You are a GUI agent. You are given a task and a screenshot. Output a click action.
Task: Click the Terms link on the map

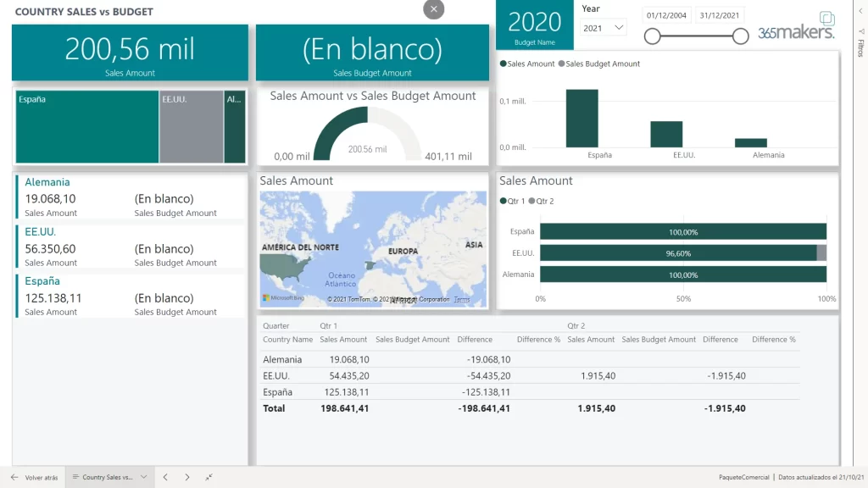point(462,299)
